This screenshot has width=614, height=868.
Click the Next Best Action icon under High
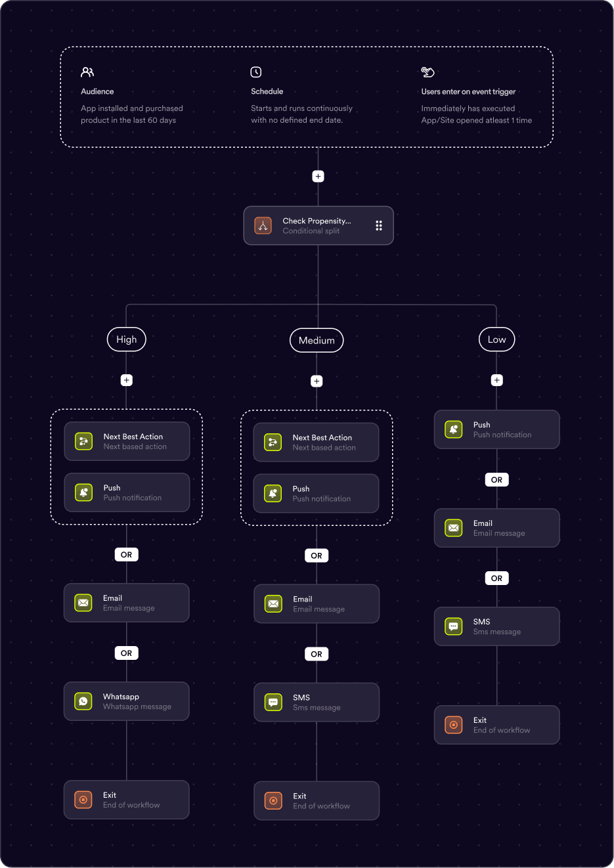coord(83,441)
